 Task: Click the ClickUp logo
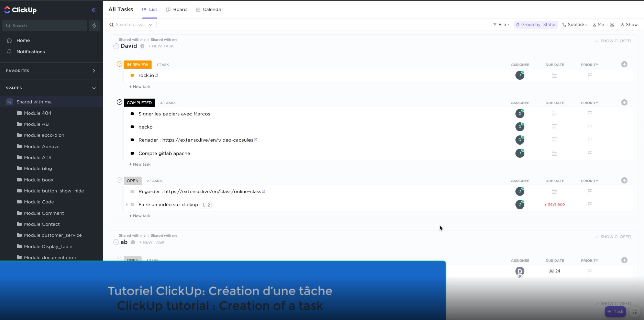tap(20, 10)
